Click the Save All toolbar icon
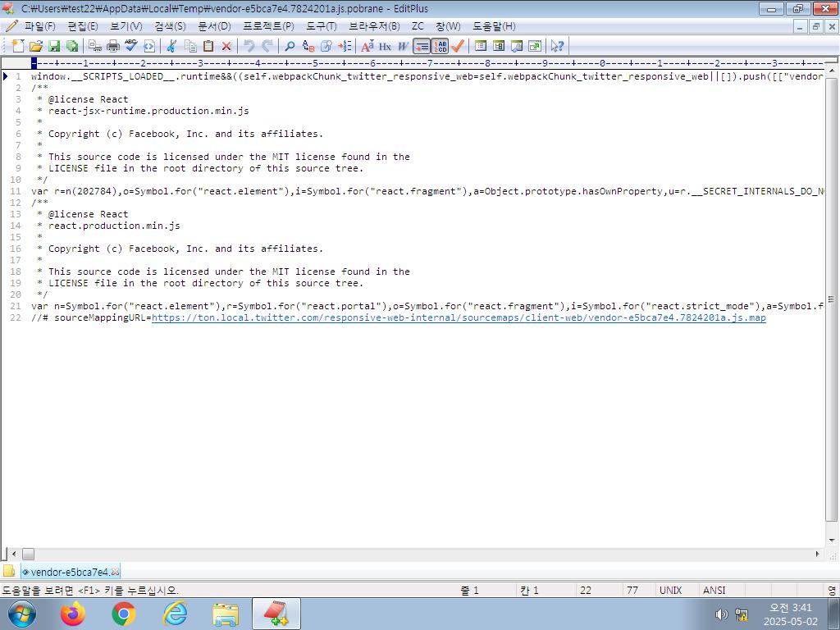The width and height of the screenshot is (840, 630). (72, 46)
